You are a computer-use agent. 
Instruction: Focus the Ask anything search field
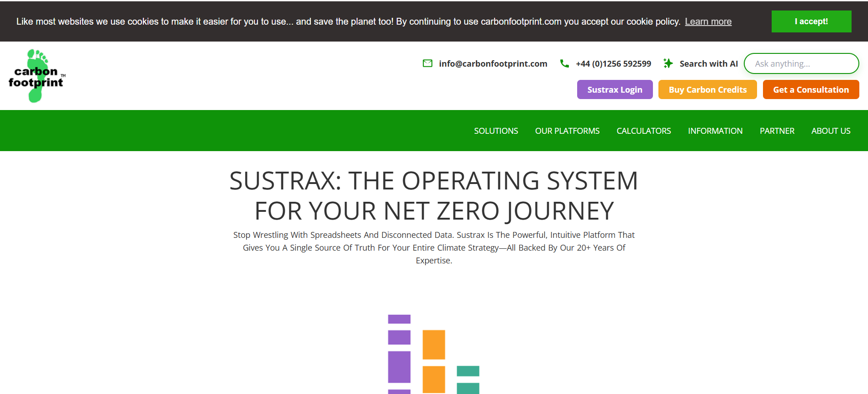[801, 63]
